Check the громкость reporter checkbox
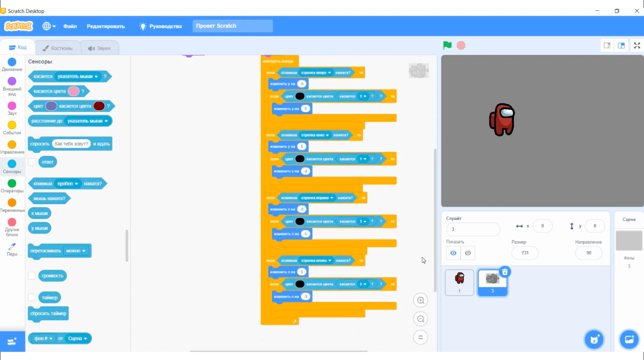Screen dimensions: 644x360 click(x=32, y=276)
